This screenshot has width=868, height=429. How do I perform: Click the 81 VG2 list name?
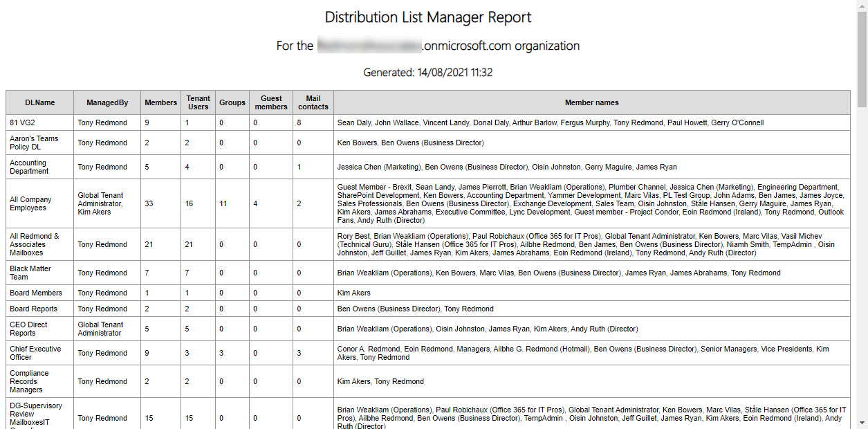pyautogui.click(x=23, y=122)
